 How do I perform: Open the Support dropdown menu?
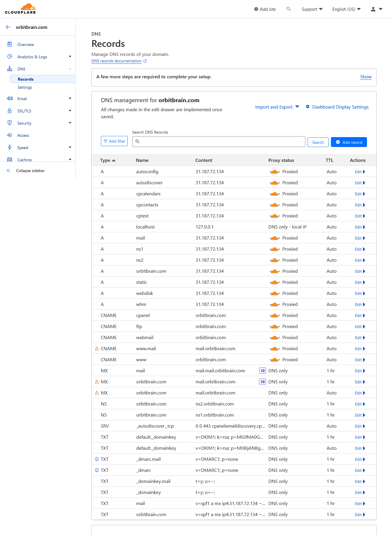312,9
